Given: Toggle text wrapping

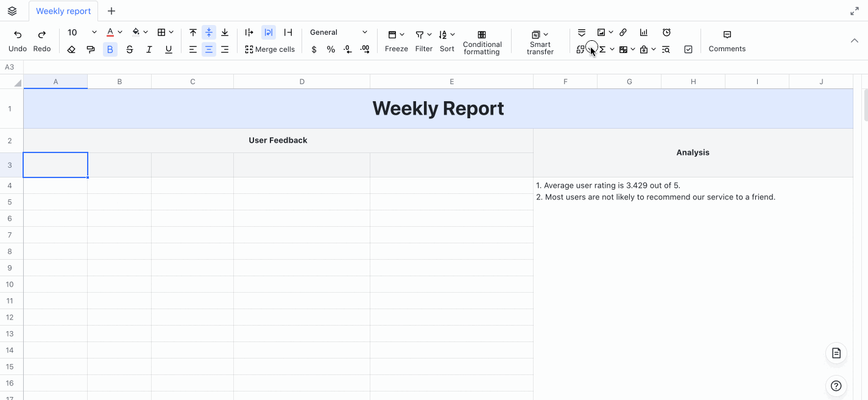Looking at the screenshot, I should pos(269,32).
